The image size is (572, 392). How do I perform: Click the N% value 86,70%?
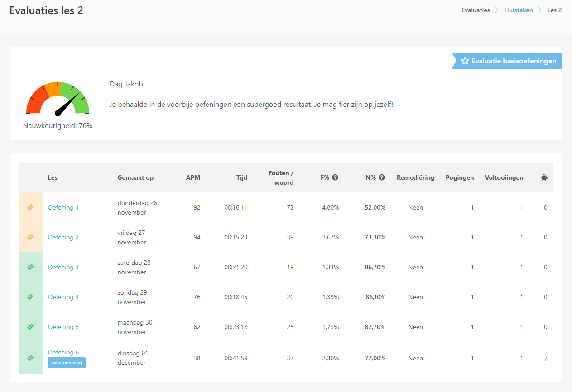click(375, 267)
